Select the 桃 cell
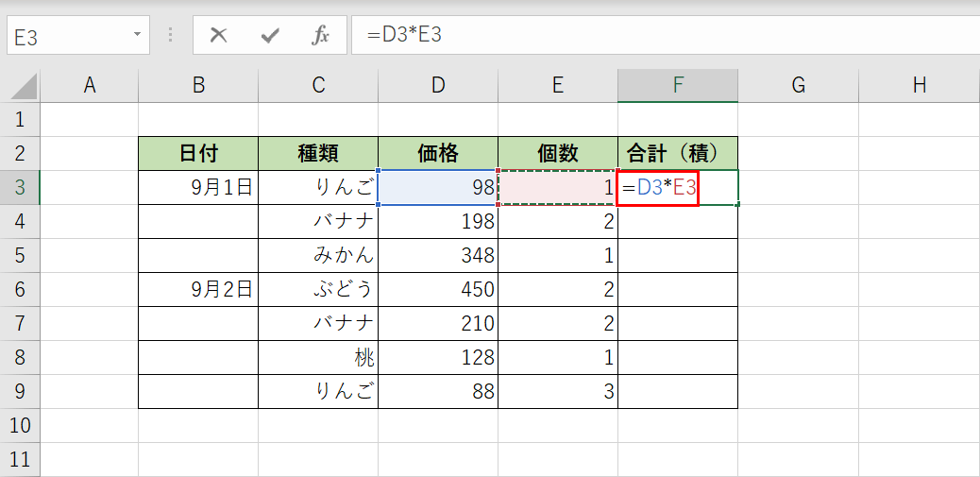This screenshot has height=477, width=980. pyautogui.click(x=318, y=358)
